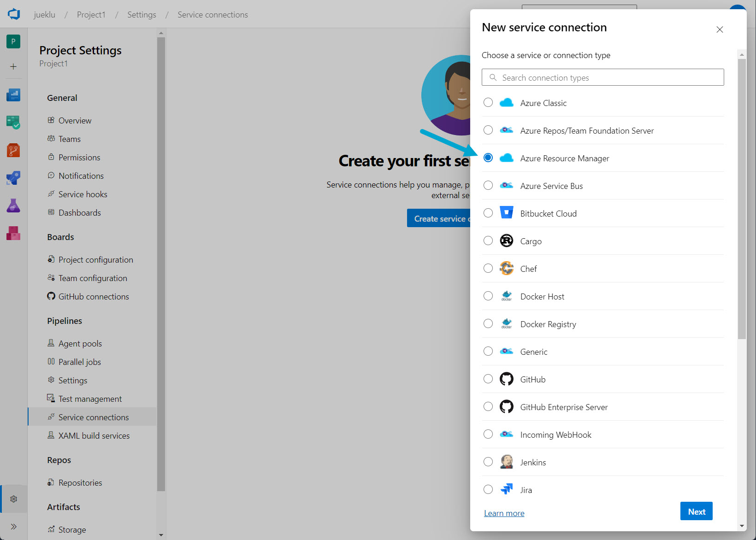This screenshot has height=540, width=756.
Task: Expand the left navigation sidebar chevrons
Action: (14, 527)
